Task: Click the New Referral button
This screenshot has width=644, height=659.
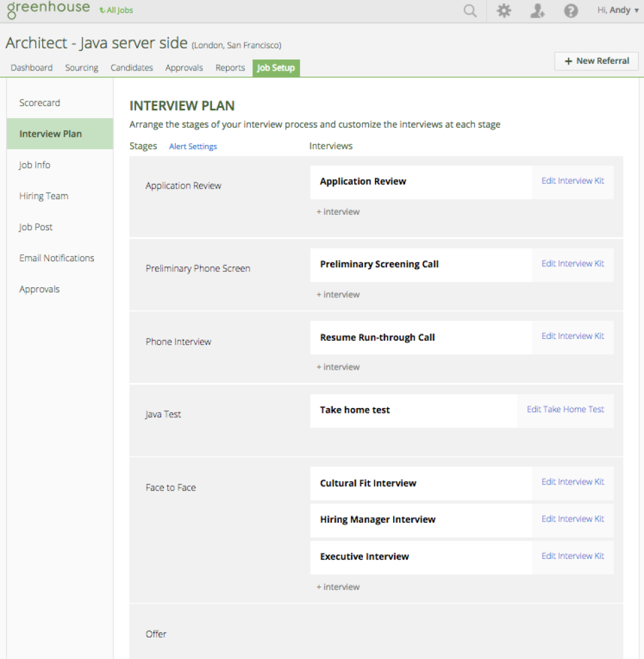Action: [596, 61]
